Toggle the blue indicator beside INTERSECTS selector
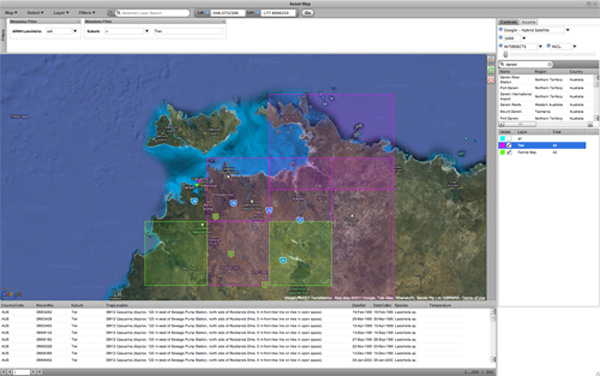Viewport: 600px width, 376px height. coord(501,46)
